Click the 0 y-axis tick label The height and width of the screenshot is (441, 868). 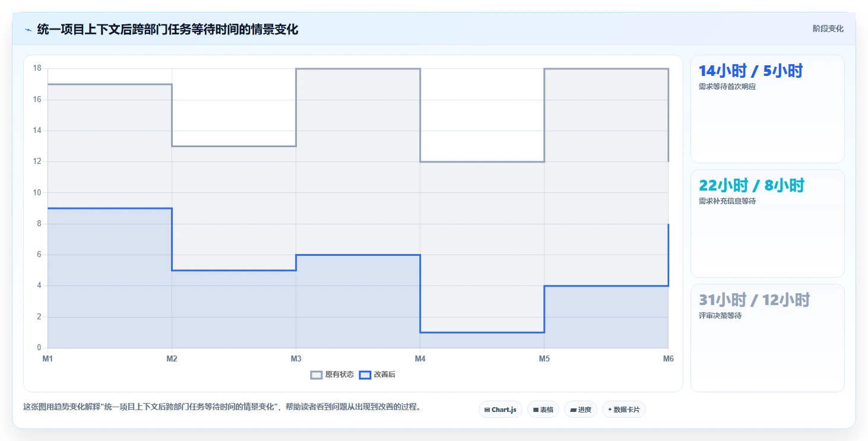pos(39,348)
